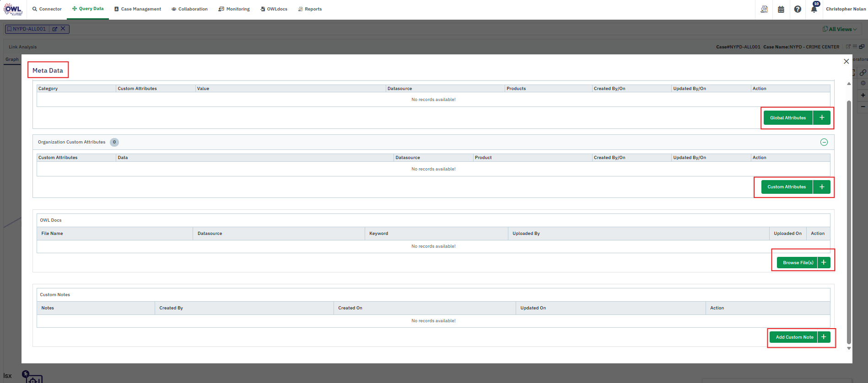Viewport: 868px width, 383px height.
Task: Switch to the Case Management tab
Action: click(x=138, y=9)
